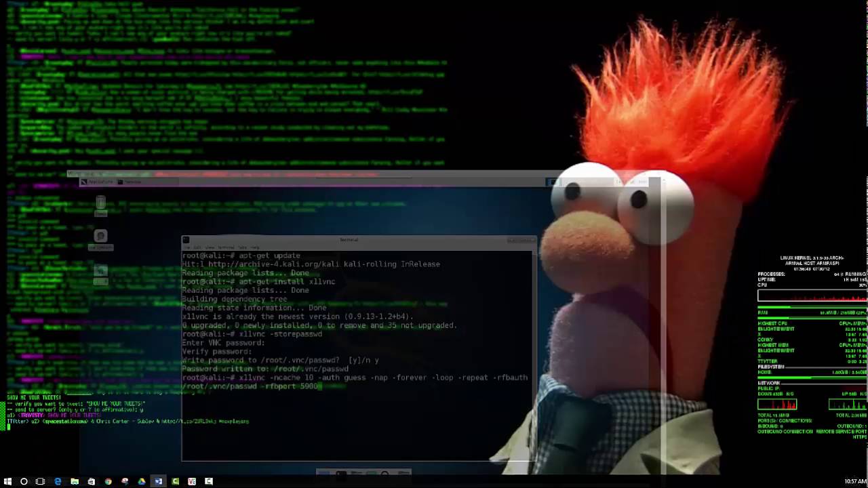The image size is (868, 488).
Task: Click the TTYtter prompt line at the bottom-left
Action: click(127, 421)
